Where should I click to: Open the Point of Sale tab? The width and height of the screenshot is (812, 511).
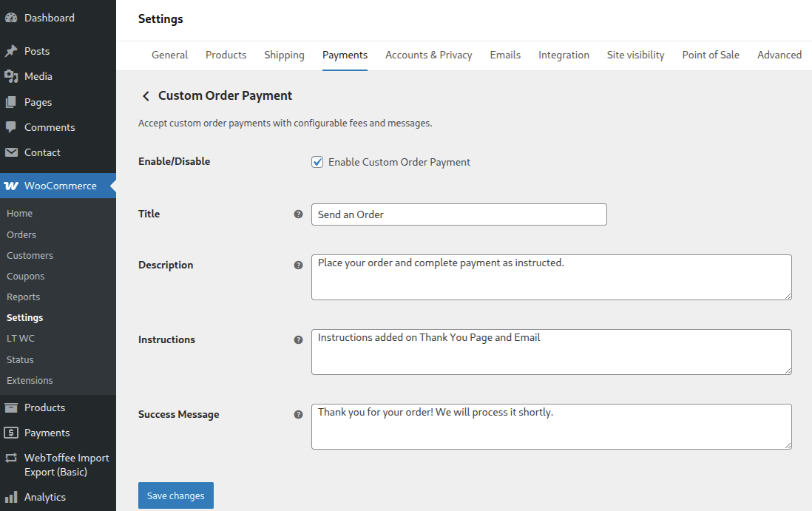pyautogui.click(x=711, y=55)
